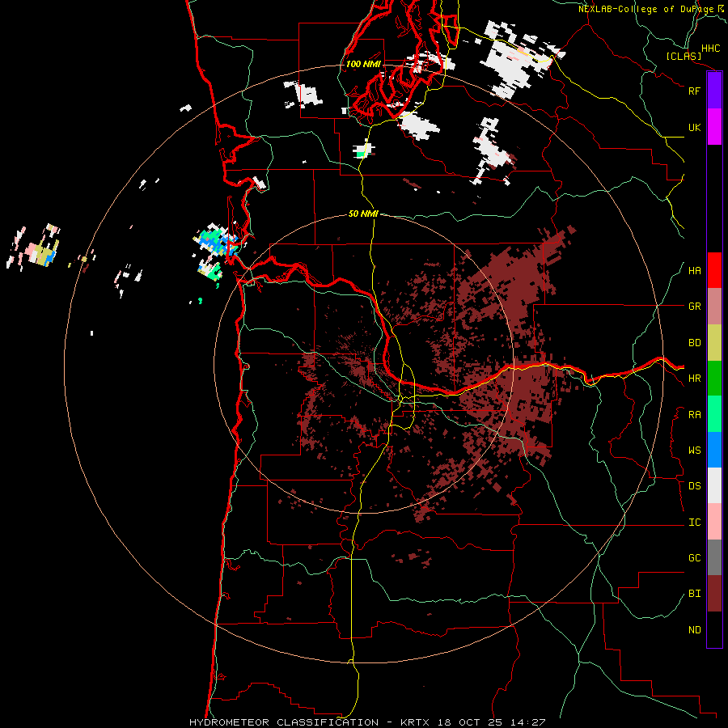728x728 pixels.
Task: Select the IC pink legend swatch
Action: [714, 522]
